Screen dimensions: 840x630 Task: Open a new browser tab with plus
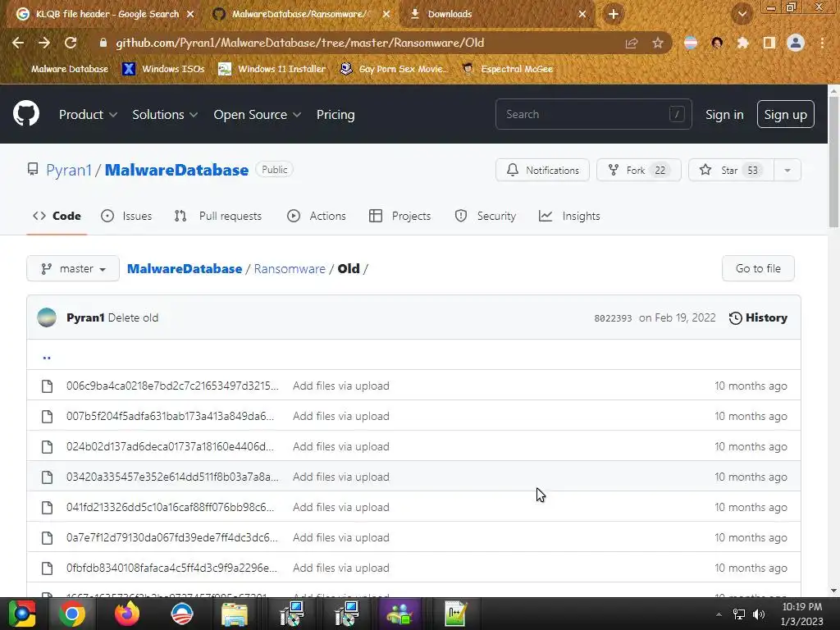click(614, 14)
